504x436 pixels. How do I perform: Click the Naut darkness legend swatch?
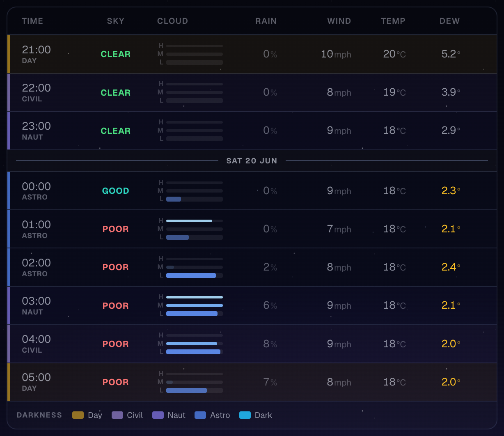(158, 415)
